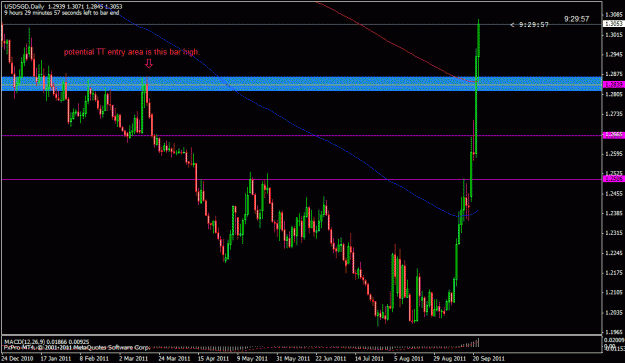The width and height of the screenshot is (625, 363).
Task: Click the 5 Aug 2011 date label
Action: pos(409,358)
